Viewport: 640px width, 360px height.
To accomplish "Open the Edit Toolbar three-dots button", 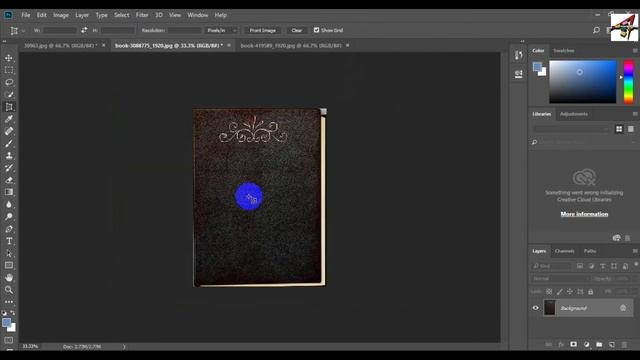I will (x=9, y=302).
